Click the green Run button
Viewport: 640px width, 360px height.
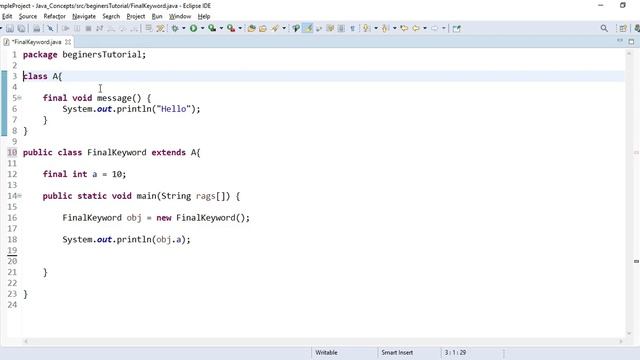pyautogui.click(x=193, y=29)
